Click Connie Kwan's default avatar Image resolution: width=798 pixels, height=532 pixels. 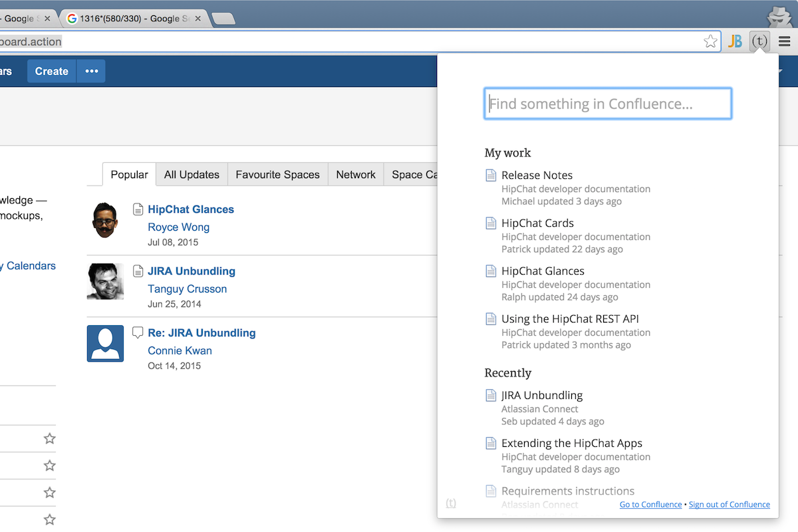point(105,343)
